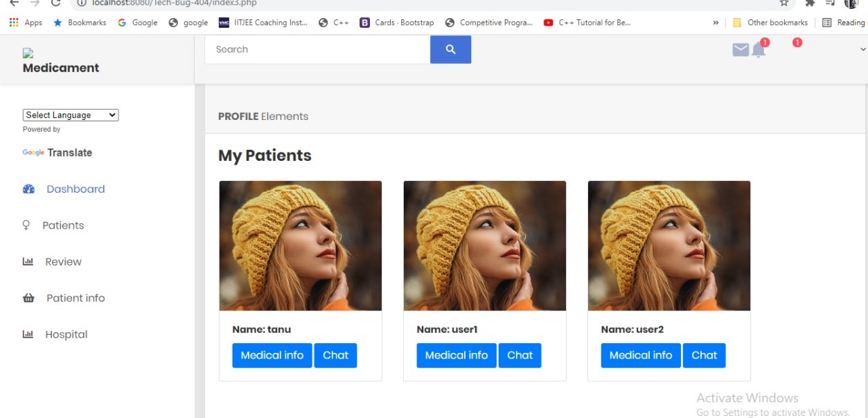
Task: Click the address bar URL
Action: (x=174, y=3)
